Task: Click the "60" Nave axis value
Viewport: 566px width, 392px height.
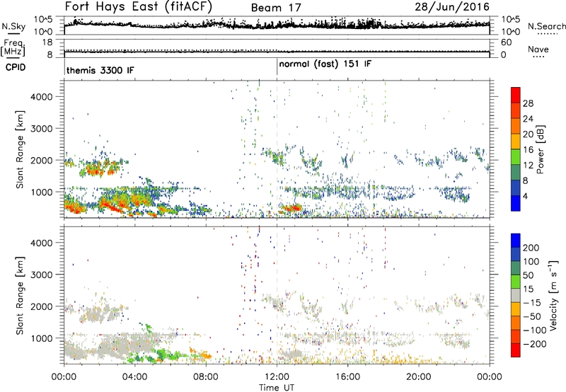Action: pos(506,42)
